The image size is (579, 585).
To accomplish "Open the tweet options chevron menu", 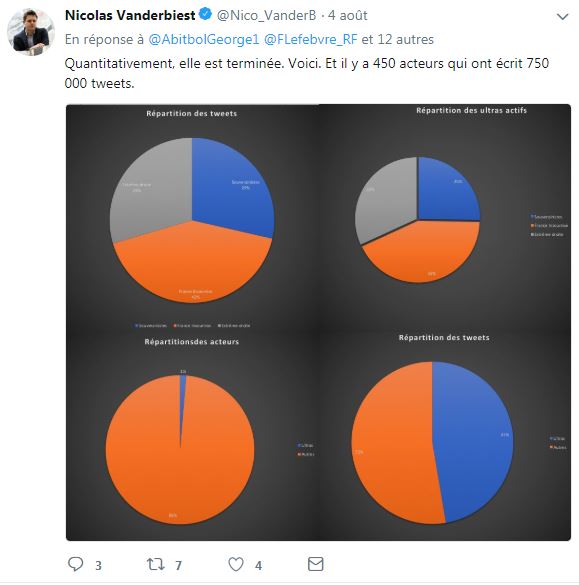I will point(563,16).
